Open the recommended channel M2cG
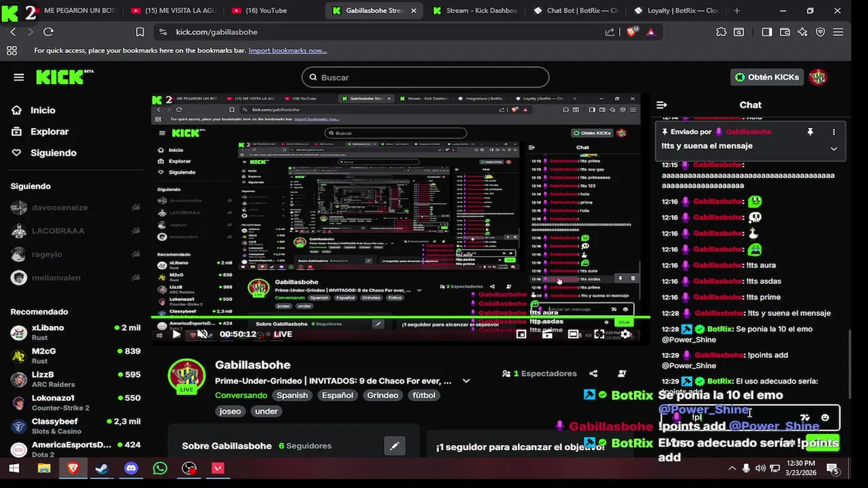 tap(75, 356)
